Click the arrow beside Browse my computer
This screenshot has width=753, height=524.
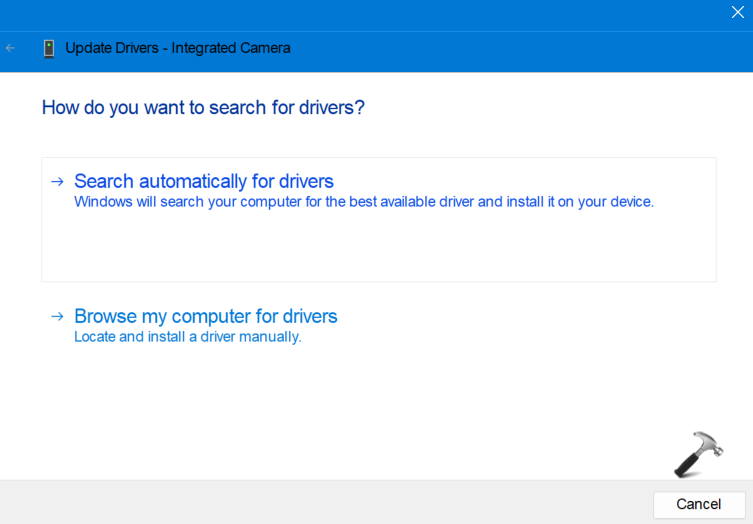57,316
